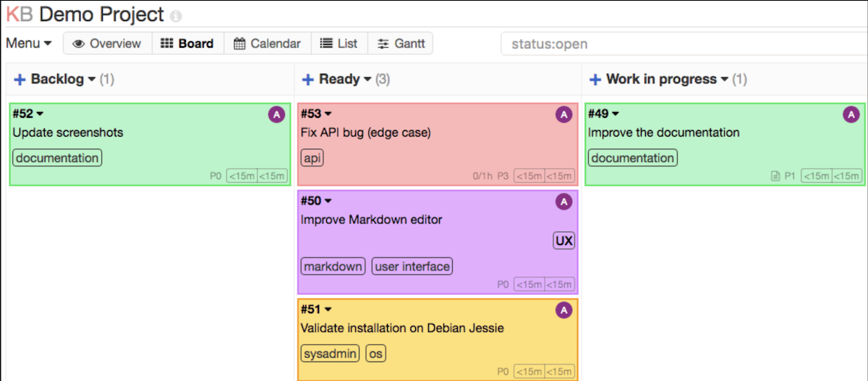The image size is (868, 381).
Task: Click the user interface tag
Action: coord(412,267)
